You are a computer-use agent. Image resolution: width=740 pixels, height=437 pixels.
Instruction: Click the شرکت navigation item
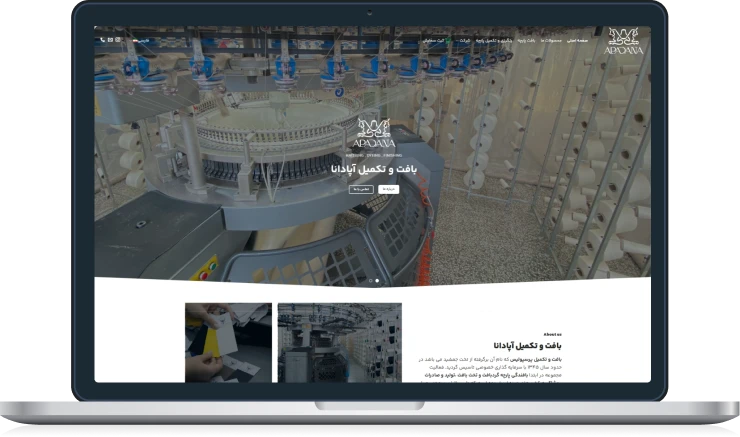(x=464, y=40)
